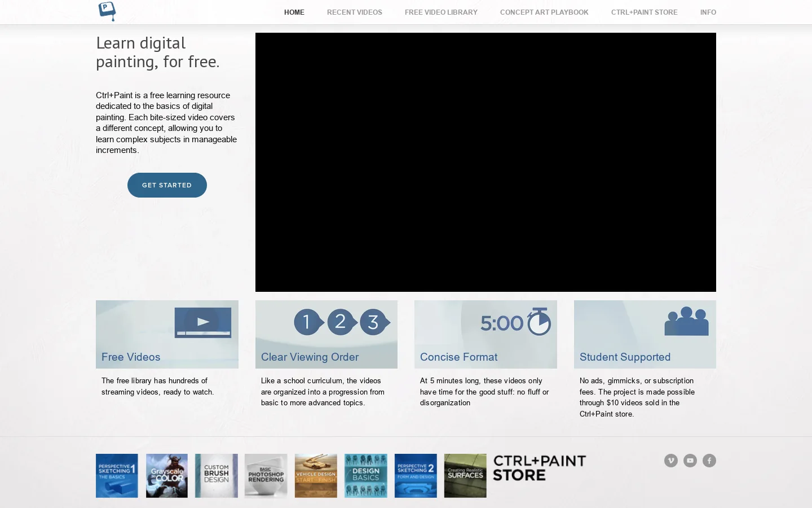Viewport: 812px width, 508px height.
Task: Click the large CTRL+PAINT STORE footer logo
Action: point(540,468)
